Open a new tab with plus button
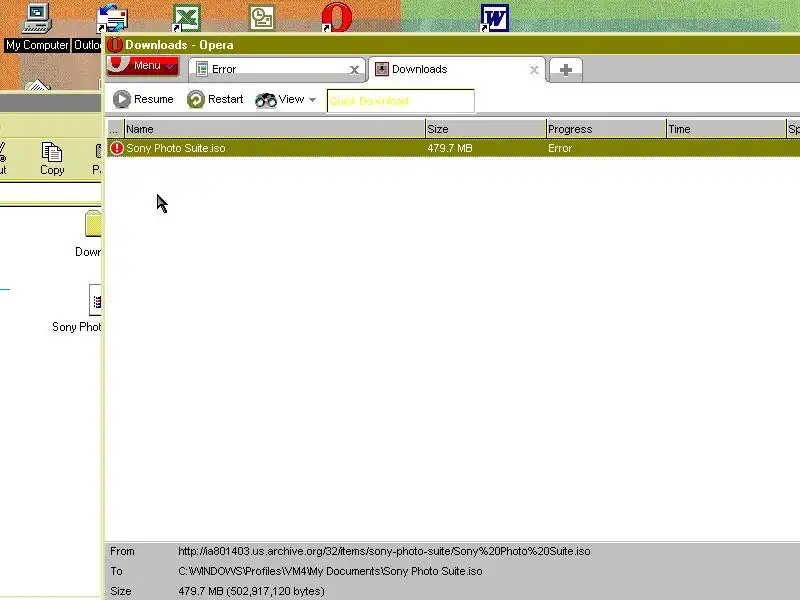This screenshot has width=800, height=600. [566, 70]
